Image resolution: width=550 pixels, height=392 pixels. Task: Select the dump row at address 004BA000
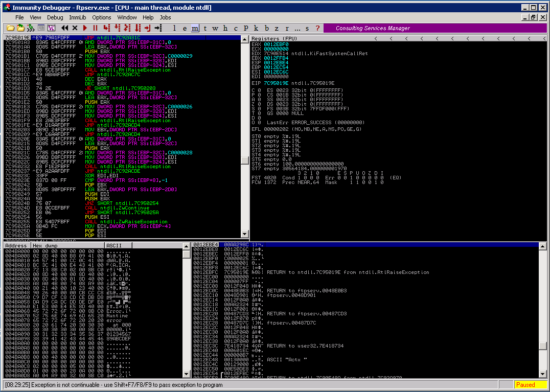pos(94,252)
